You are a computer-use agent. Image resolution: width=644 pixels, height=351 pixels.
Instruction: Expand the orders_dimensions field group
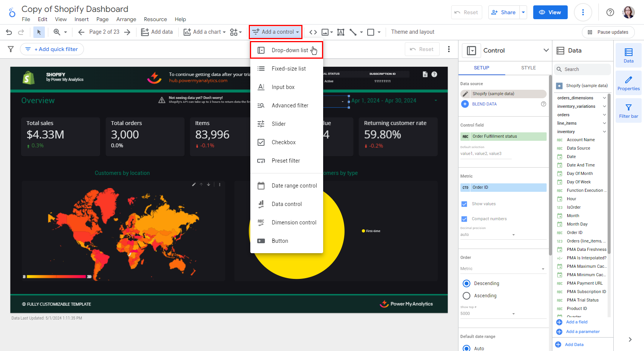604,98
